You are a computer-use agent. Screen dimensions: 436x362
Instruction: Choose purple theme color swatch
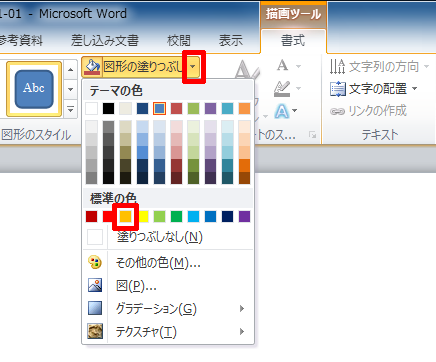coord(211,108)
